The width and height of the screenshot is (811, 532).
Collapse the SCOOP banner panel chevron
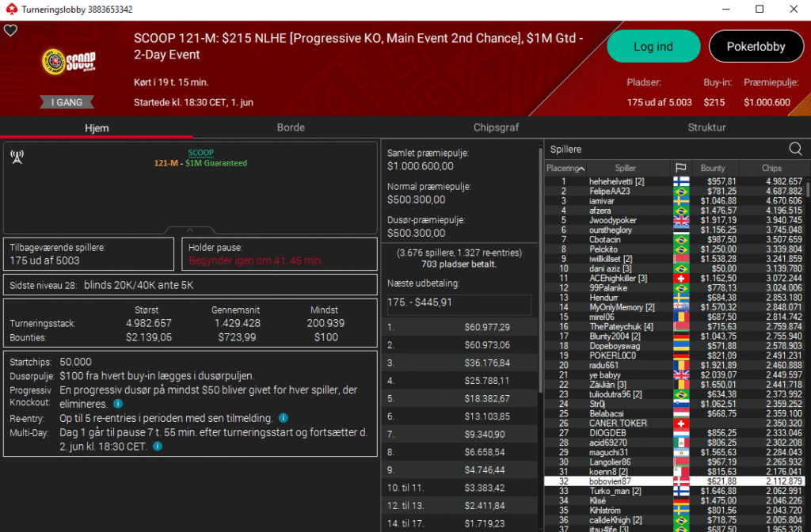click(x=190, y=230)
